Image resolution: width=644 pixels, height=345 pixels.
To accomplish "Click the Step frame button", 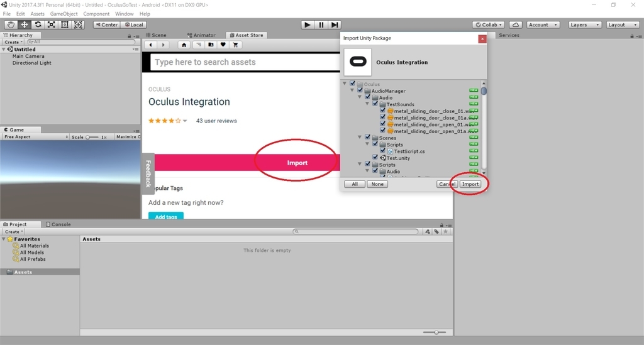I will 335,25.
